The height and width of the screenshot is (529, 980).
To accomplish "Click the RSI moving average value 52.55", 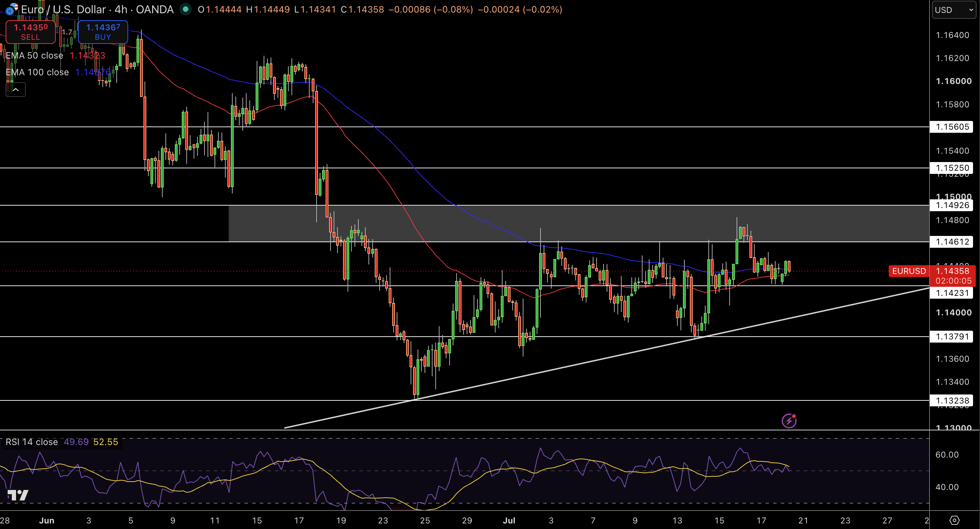I will click(x=106, y=442).
